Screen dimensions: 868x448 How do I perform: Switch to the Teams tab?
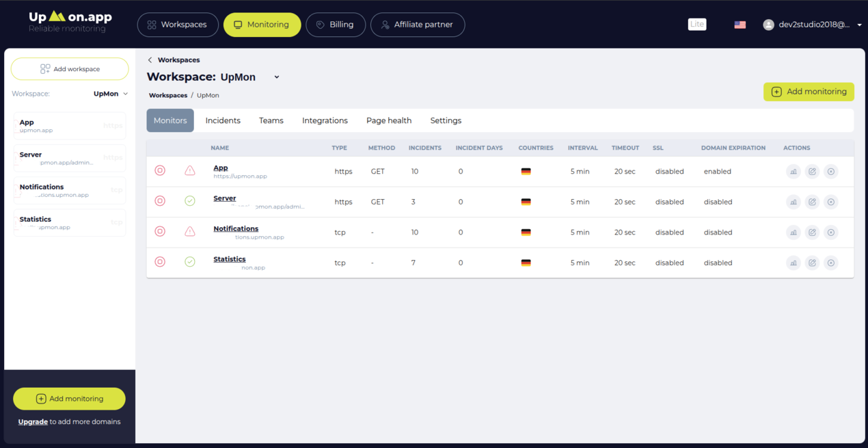pos(271,120)
